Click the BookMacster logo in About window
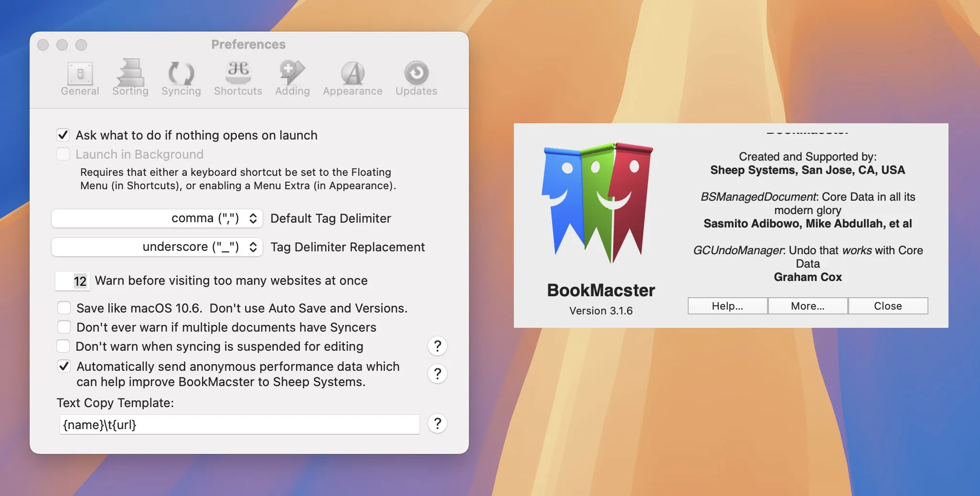The image size is (980, 496). [597, 203]
